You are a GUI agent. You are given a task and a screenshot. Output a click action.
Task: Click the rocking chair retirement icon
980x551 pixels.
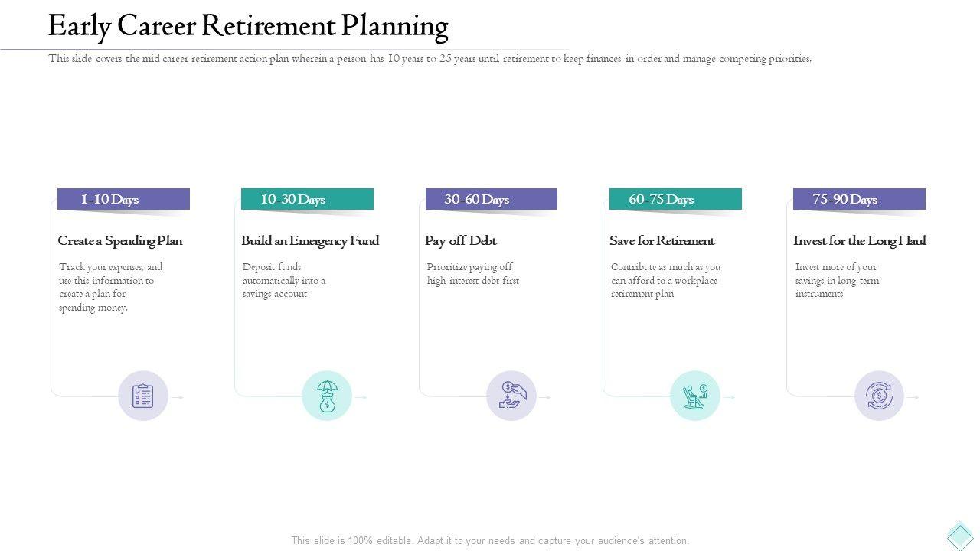(x=695, y=396)
